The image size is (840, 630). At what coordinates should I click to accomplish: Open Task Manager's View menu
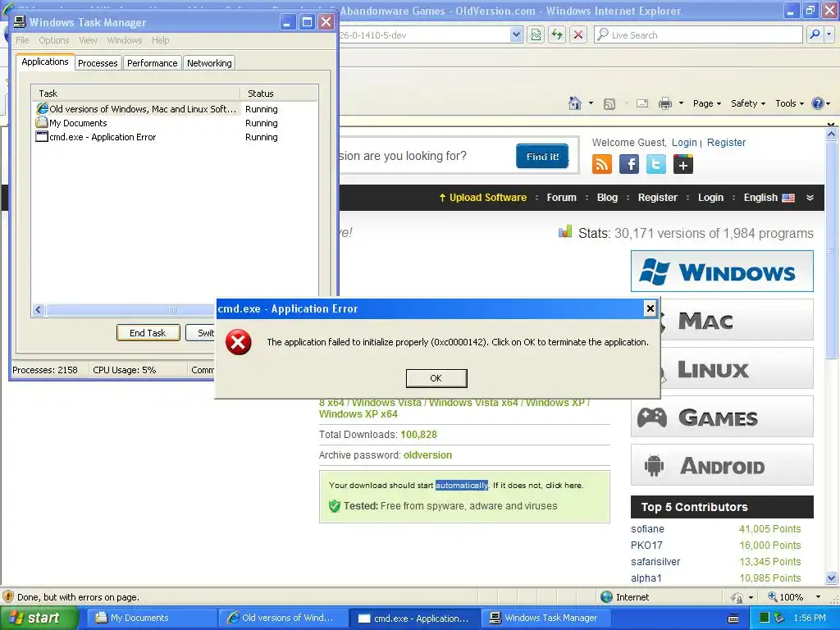88,40
